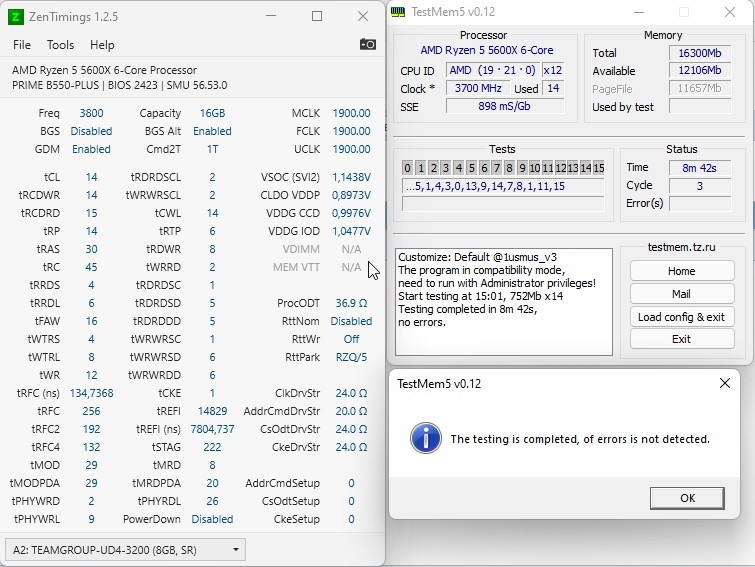Viewport: 755px width, 567px height.
Task: Close the TestMem5 completion dialog
Action: [x=725, y=383]
